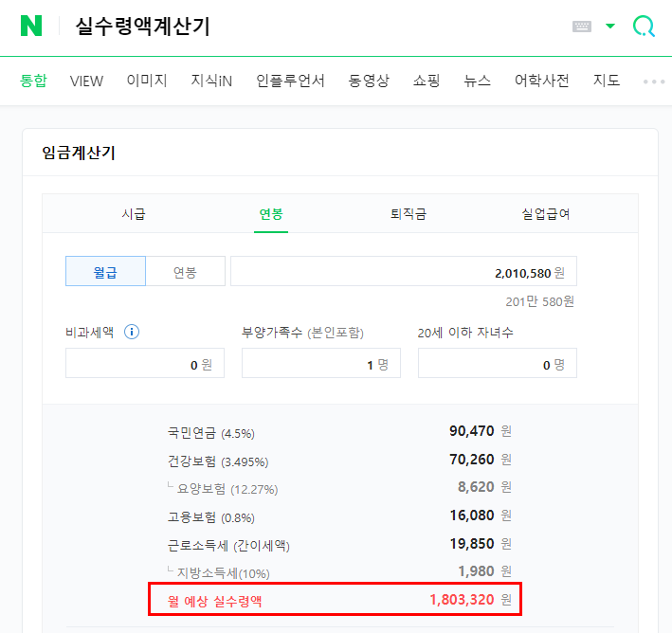
Task: Click the green search magnifier icon
Action: [644, 27]
